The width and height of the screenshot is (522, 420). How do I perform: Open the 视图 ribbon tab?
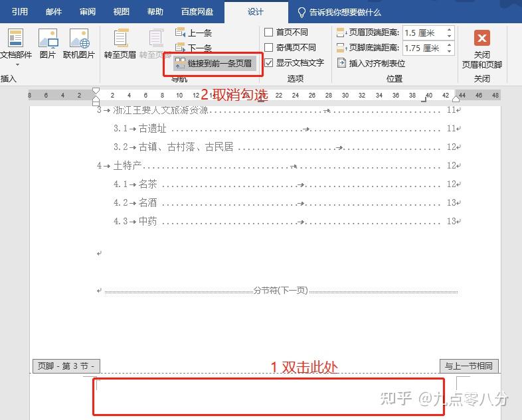pos(121,12)
